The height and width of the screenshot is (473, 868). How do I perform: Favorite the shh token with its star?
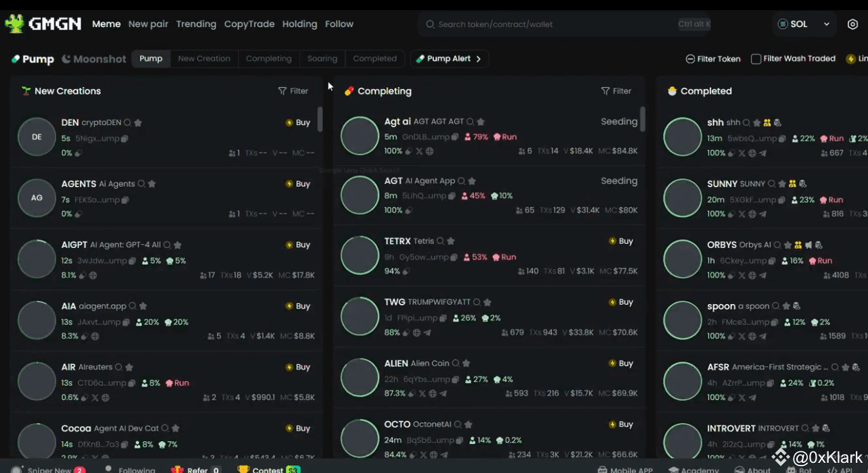[757, 123]
